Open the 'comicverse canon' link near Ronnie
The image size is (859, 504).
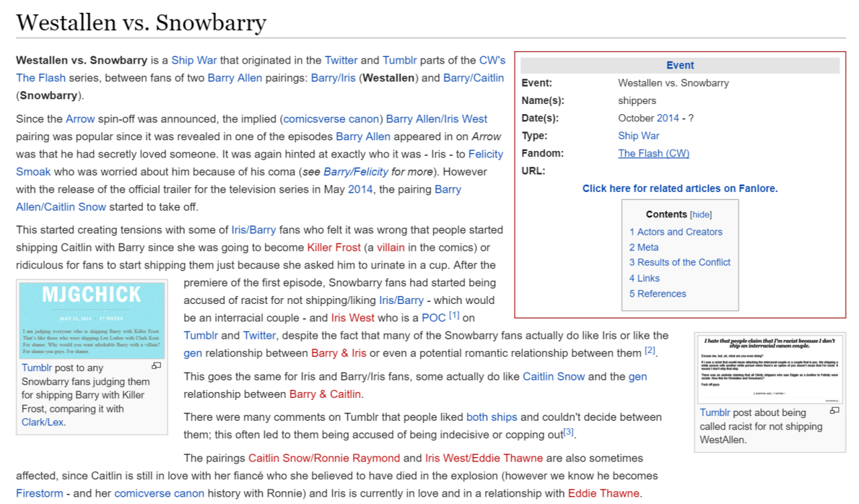[x=159, y=493]
